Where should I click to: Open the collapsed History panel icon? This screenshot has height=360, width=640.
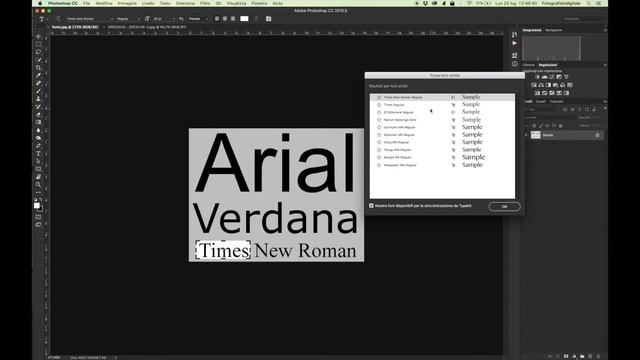coord(514,35)
